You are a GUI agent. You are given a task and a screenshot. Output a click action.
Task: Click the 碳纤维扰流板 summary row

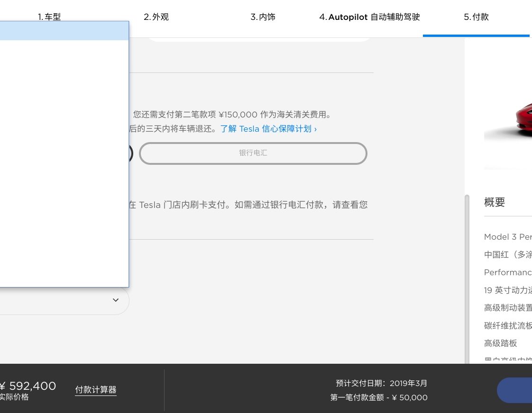pyautogui.click(x=508, y=325)
